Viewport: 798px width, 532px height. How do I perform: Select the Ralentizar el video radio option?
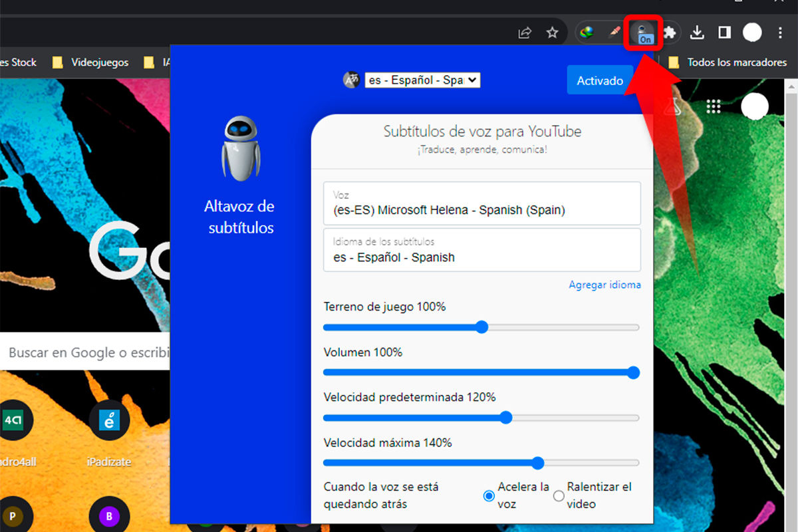coord(559,495)
